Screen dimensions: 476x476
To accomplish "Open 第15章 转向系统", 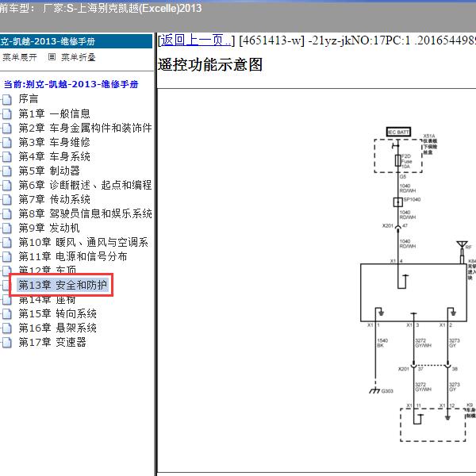I will 58,313.
